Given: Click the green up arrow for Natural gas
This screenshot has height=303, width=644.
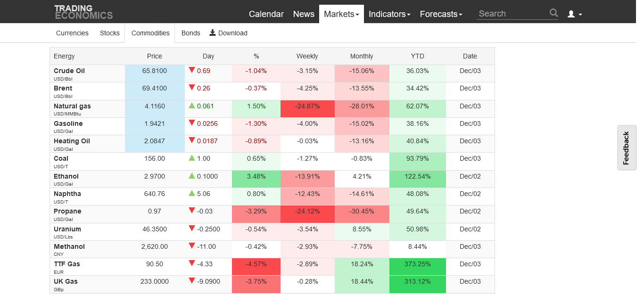Looking at the screenshot, I should 192,106.
